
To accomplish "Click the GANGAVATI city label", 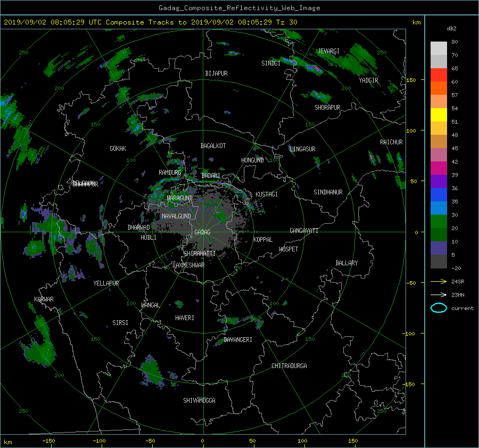I will [x=304, y=231].
